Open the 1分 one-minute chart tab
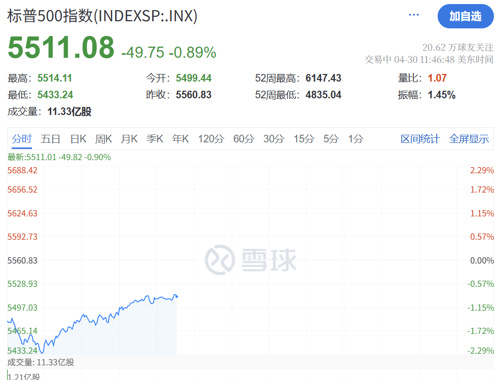 tap(356, 139)
